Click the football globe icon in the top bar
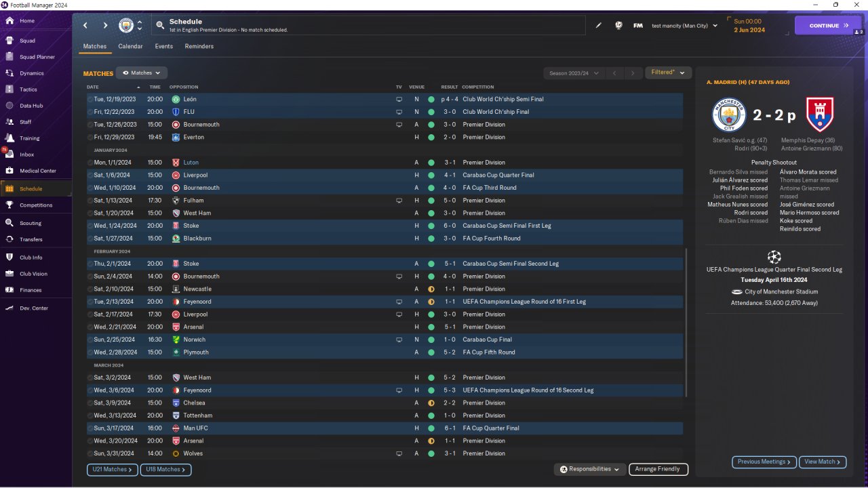Viewport: 868px width, 488px height. tap(618, 26)
